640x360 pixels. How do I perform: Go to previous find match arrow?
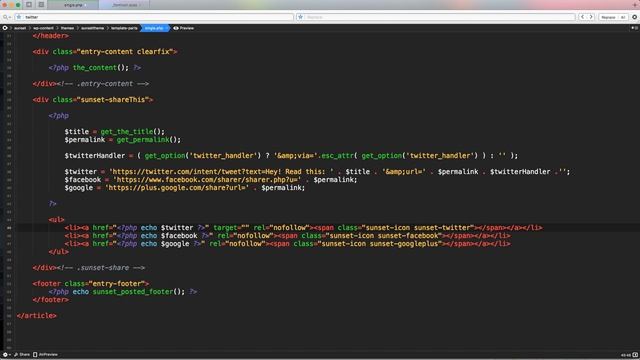[x=582, y=17]
